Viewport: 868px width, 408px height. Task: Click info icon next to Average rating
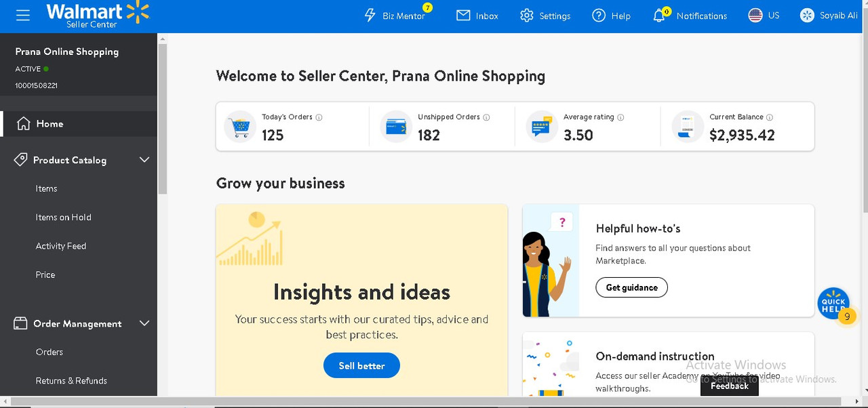620,117
